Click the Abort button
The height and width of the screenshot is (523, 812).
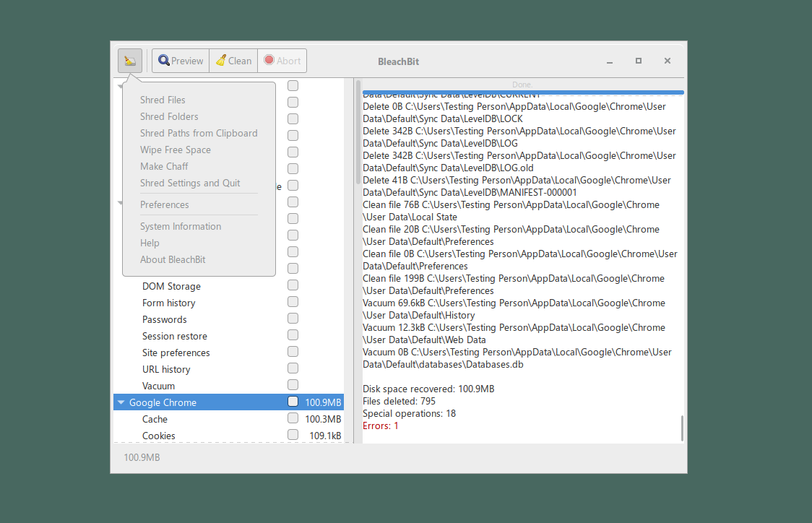(x=282, y=61)
